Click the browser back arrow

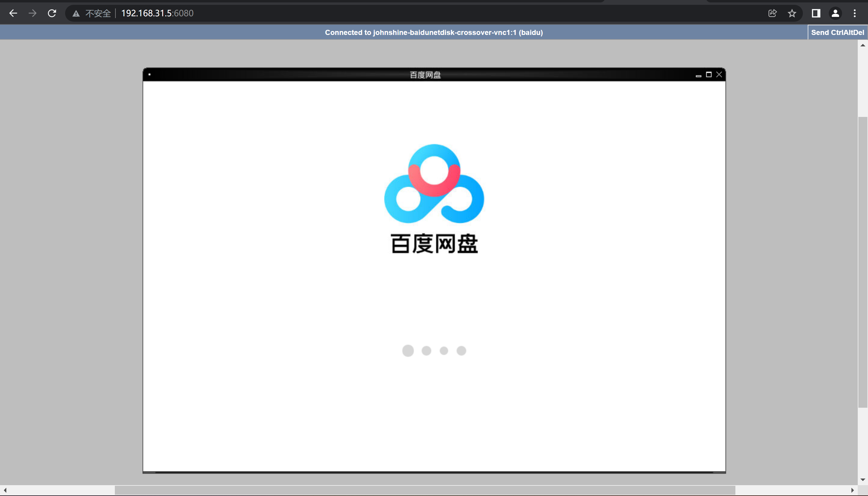pyautogui.click(x=13, y=13)
